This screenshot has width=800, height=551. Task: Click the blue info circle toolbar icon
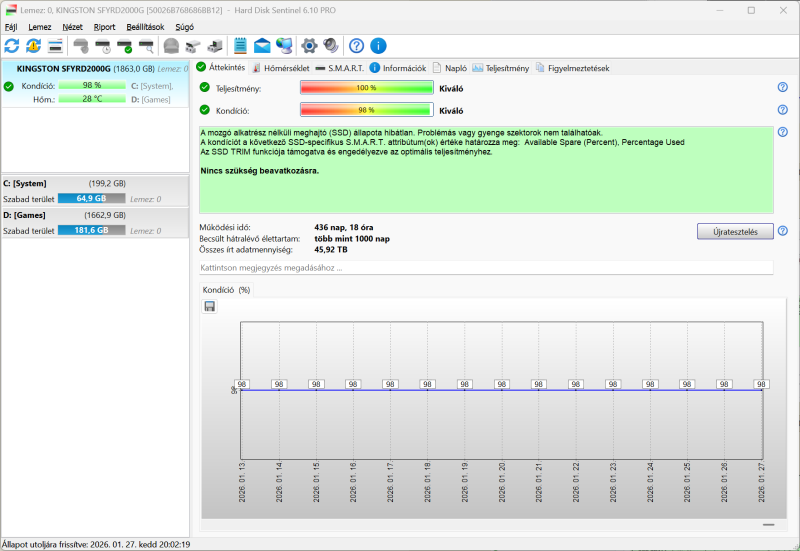[x=378, y=46]
